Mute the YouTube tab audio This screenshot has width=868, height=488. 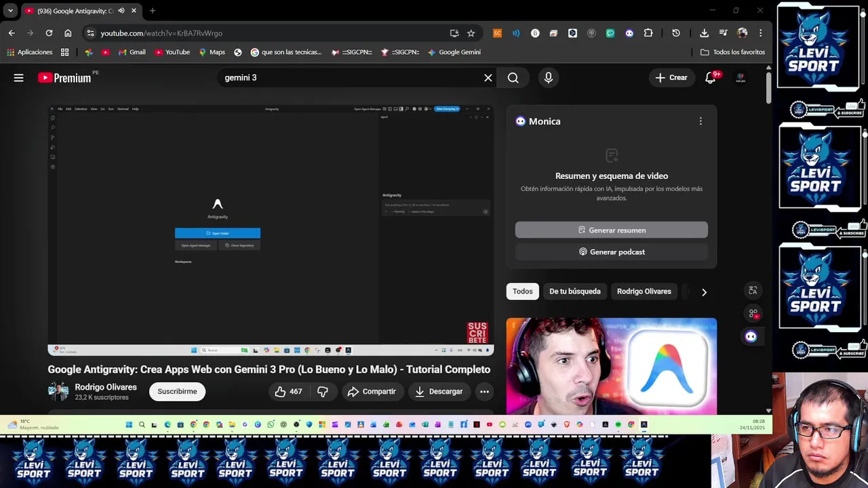pos(121,11)
